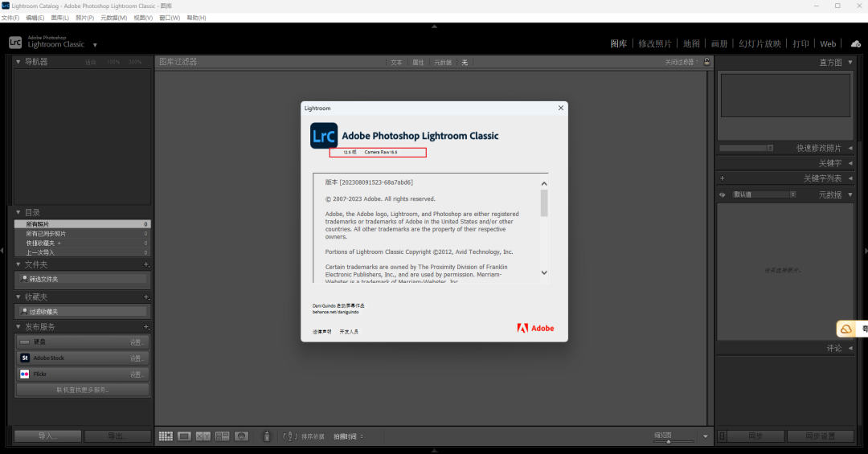Toggle the sync switch beside 同步 button
The height and width of the screenshot is (454, 868).
coord(723,436)
